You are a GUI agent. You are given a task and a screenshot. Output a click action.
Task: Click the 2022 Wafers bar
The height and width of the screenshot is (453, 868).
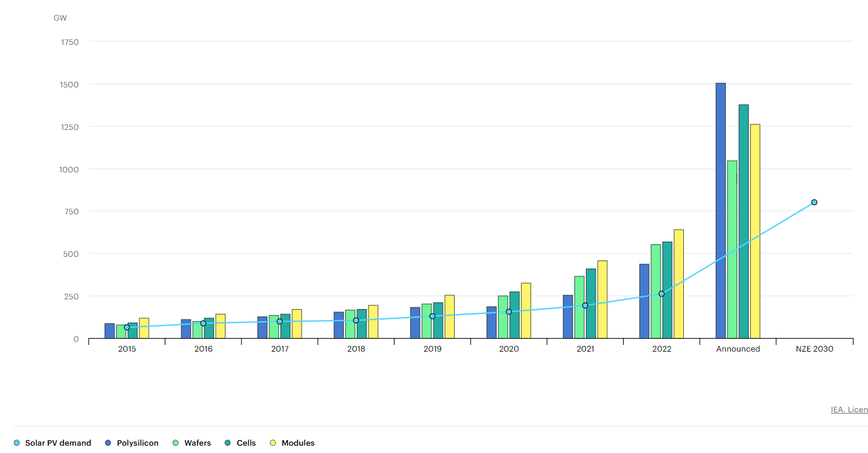click(x=656, y=291)
